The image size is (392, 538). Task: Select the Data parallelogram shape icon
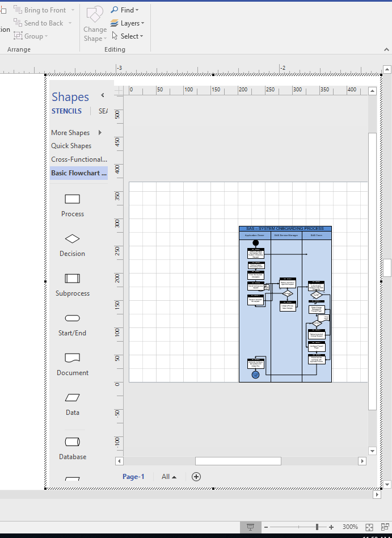[x=73, y=398]
